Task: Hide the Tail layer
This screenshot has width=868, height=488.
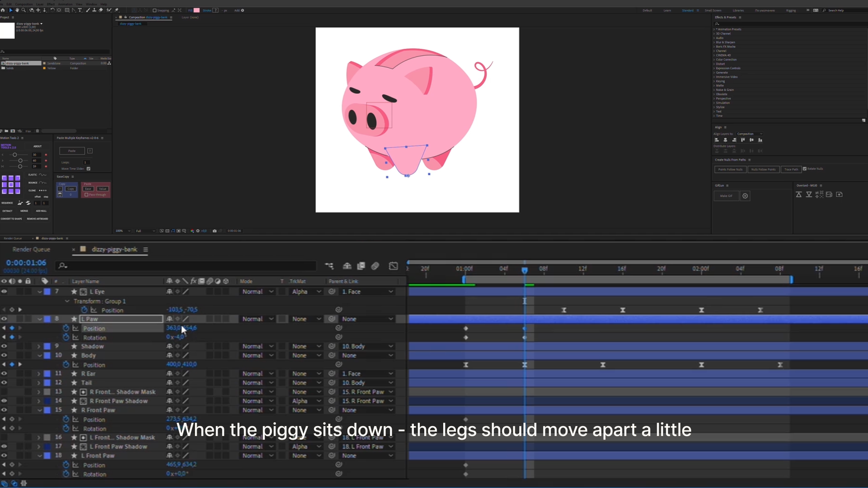Action: tap(4, 383)
